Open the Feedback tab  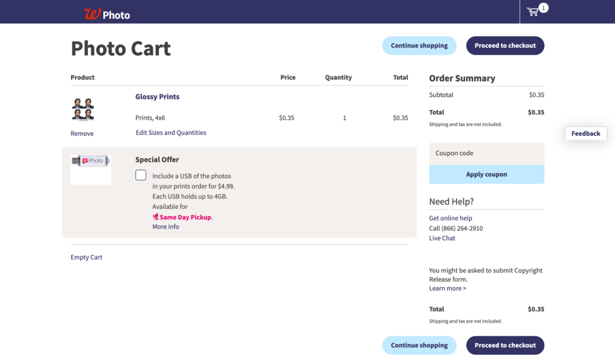point(585,134)
